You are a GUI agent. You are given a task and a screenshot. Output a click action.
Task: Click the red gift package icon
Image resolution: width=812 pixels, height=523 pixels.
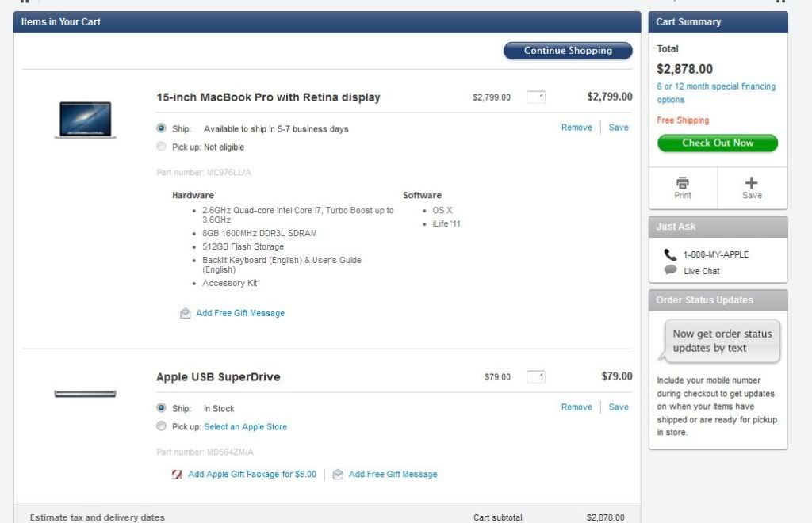click(x=178, y=475)
